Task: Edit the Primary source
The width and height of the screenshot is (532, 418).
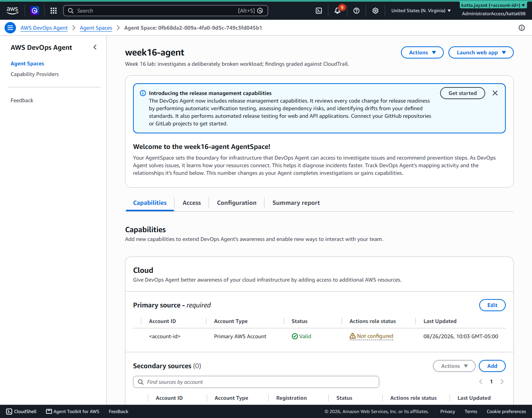Action: point(492,305)
